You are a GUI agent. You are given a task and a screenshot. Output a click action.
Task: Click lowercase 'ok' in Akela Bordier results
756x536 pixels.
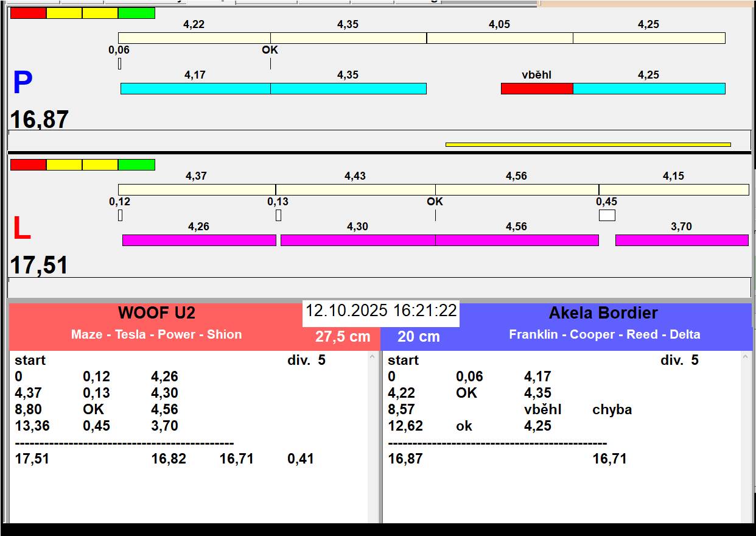(x=464, y=426)
